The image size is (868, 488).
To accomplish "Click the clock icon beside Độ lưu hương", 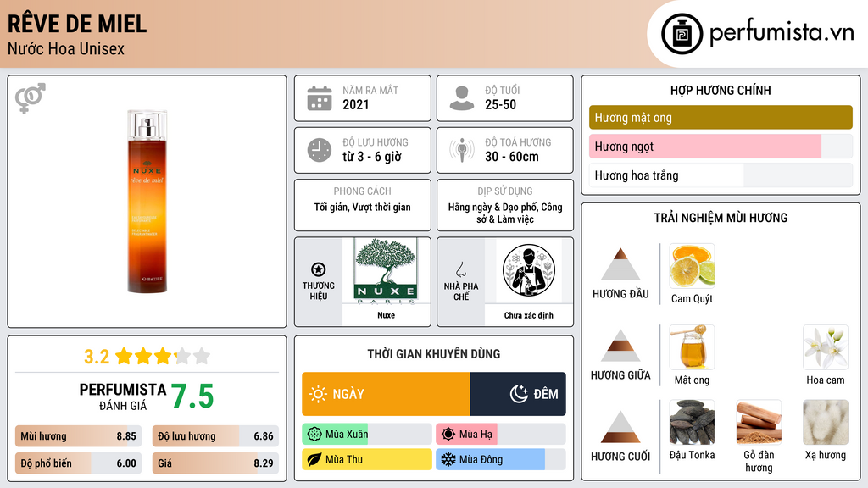I will (320, 151).
